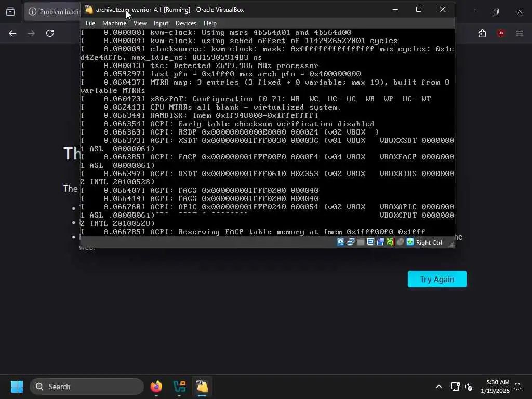Open the browser tab overview icon

pos(10,11)
